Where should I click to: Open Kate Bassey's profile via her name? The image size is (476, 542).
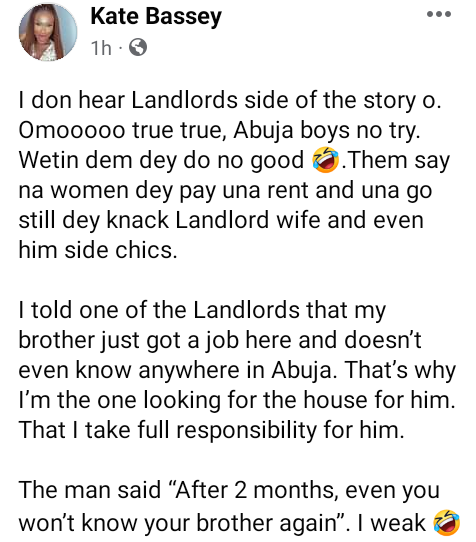[156, 17]
